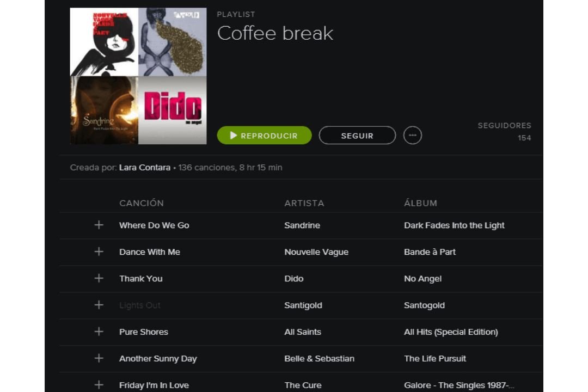Open artist Belle & Sebastian
This screenshot has width=588, height=392.
pos(319,359)
